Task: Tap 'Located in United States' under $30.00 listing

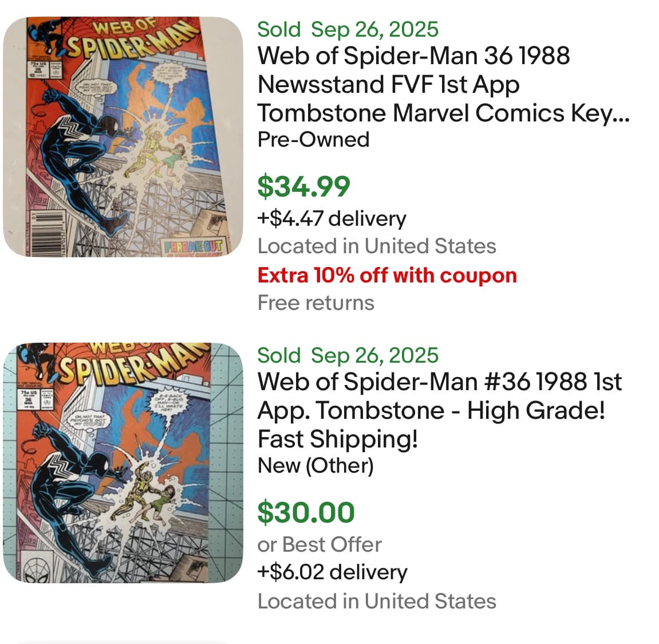Action: point(377,601)
